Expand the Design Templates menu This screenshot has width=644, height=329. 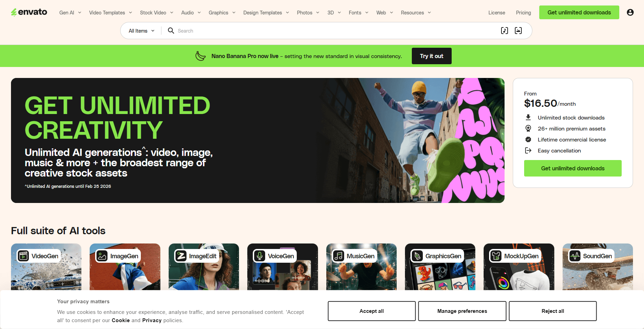266,13
